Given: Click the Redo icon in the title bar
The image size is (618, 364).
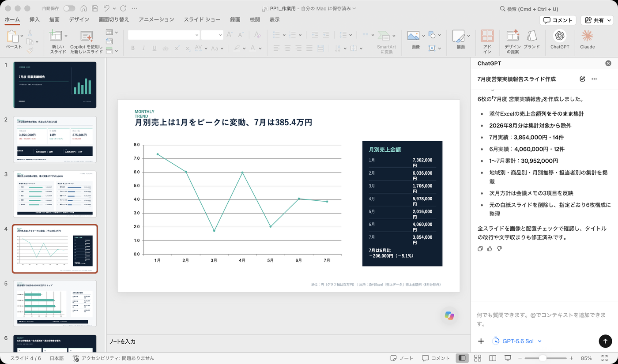Looking at the screenshot, I should tap(123, 8).
